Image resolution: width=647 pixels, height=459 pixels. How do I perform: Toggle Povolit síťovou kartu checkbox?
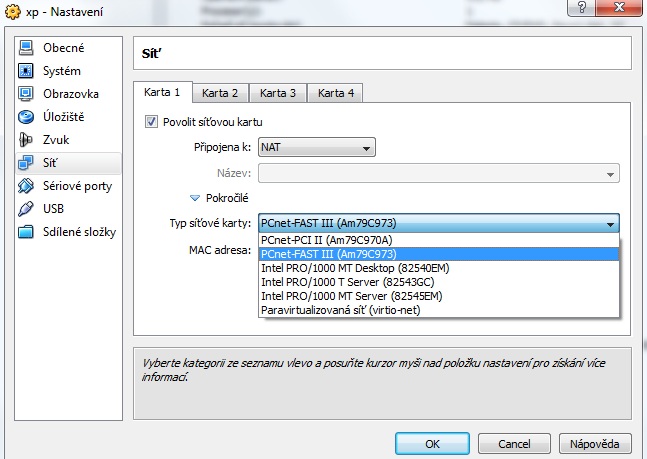tap(151, 122)
